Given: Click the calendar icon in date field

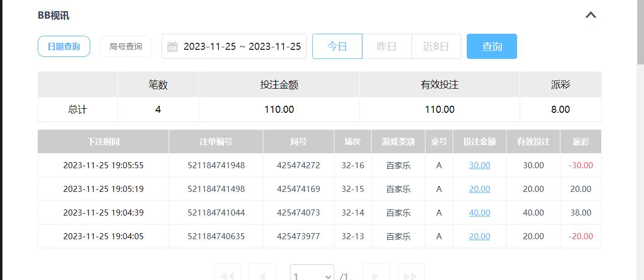Looking at the screenshot, I should (172, 47).
